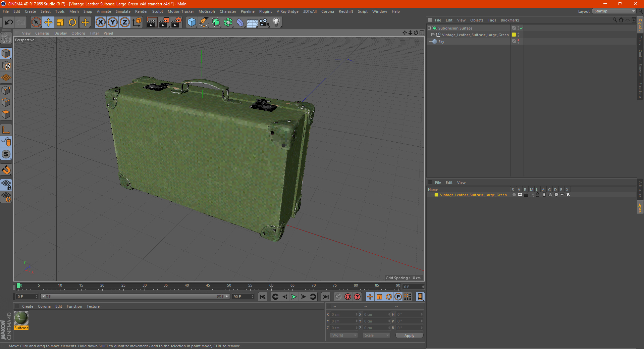Open Objects manager Tags menu

click(x=492, y=20)
